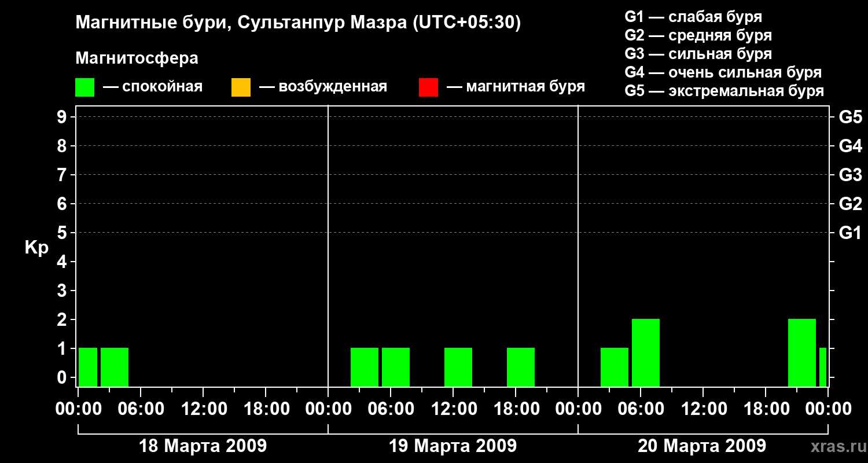
Task: Click the 'G4 — очень сильная буря' legend line
Action: point(723,72)
